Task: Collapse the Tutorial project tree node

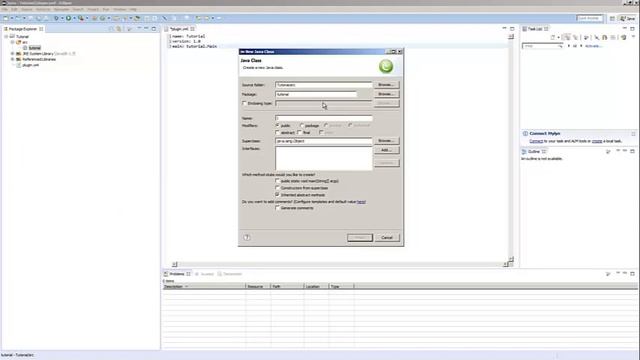Action: [x=6, y=36]
